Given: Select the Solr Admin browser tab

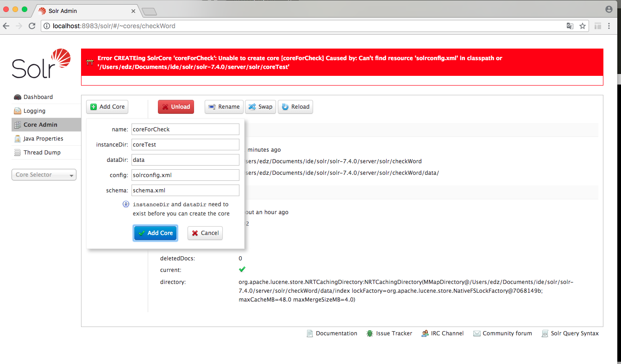Looking at the screenshot, I should pyautogui.click(x=86, y=11).
